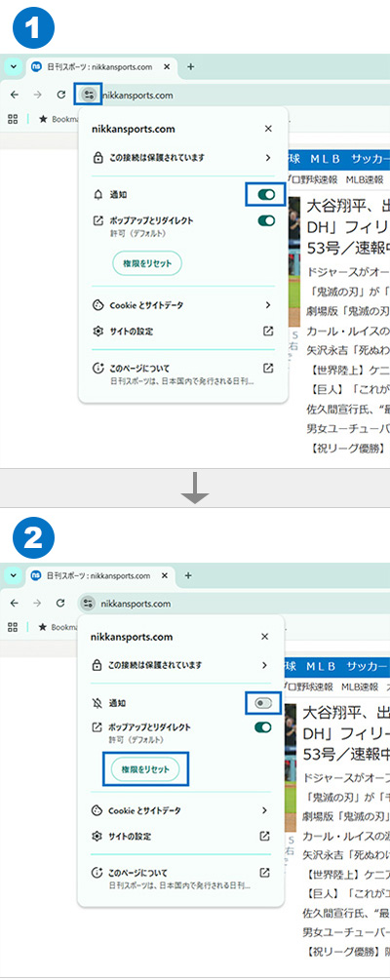This screenshot has height=980, width=390.
Task: Open new tab with plus in upper browser
Action: click(191, 67)
